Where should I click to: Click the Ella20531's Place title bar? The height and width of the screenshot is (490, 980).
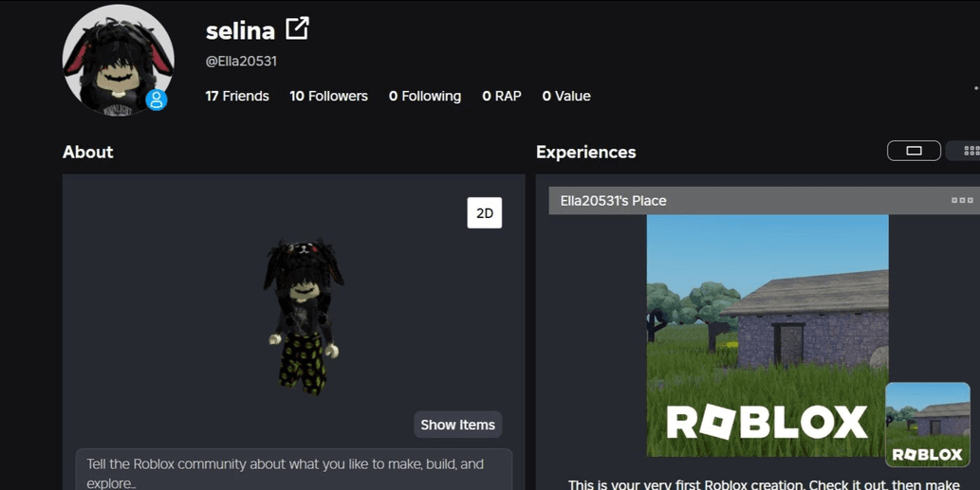point(765,200)
